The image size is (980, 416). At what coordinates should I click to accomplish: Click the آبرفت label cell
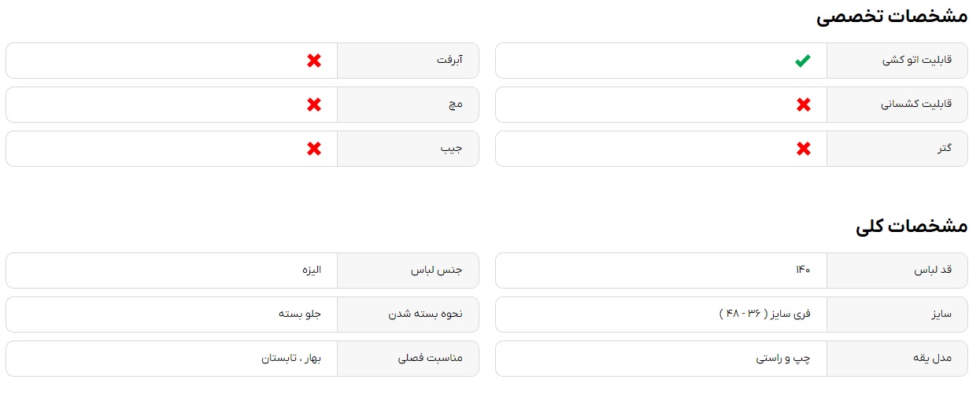408,61
